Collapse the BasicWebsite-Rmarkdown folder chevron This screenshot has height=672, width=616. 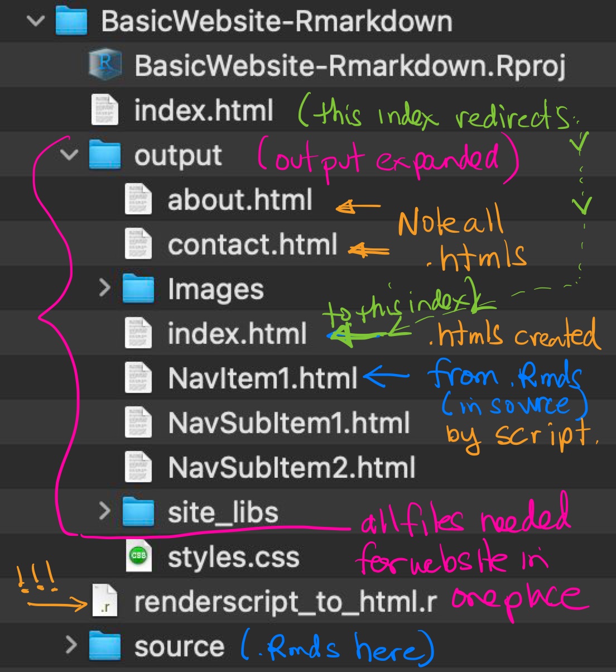tap(36, 22)
